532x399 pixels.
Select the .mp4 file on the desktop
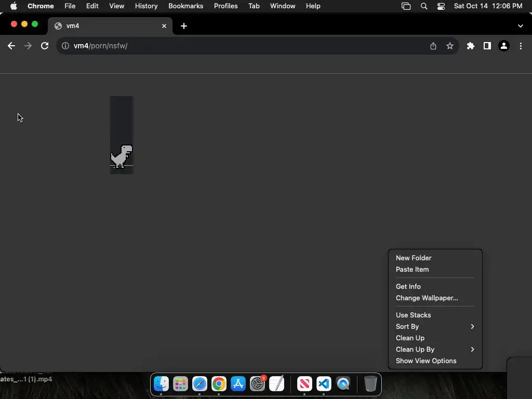click(x=26, y=379)
